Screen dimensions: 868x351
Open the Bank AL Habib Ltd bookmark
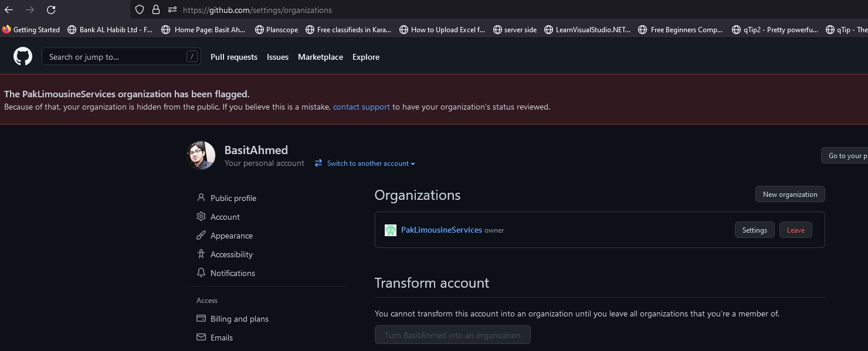[x=110, y=29]
